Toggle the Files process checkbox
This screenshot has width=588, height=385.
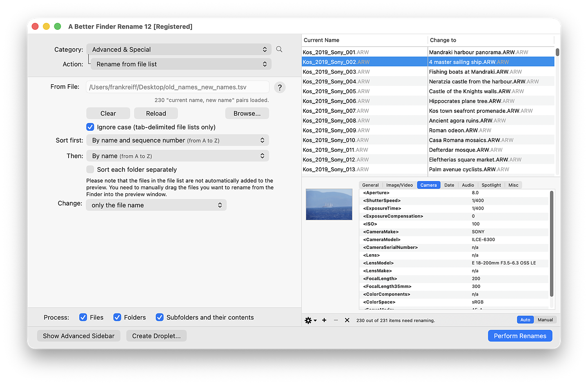coord(83,317)
